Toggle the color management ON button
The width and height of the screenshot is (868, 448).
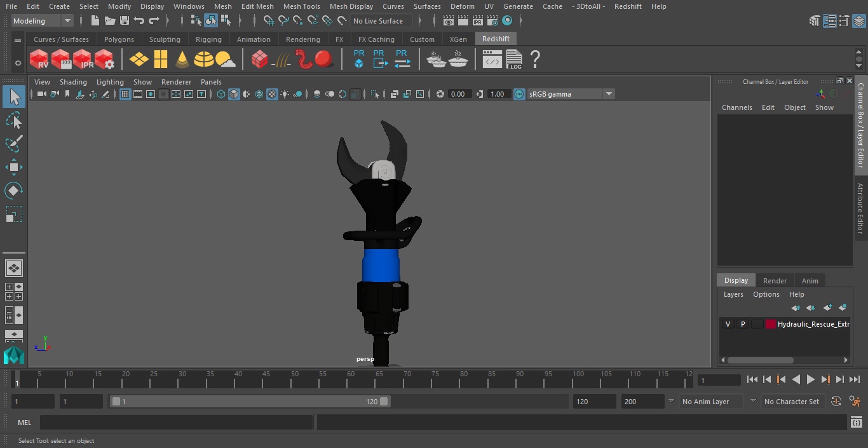pyautogui.click(x=519, y=94)
